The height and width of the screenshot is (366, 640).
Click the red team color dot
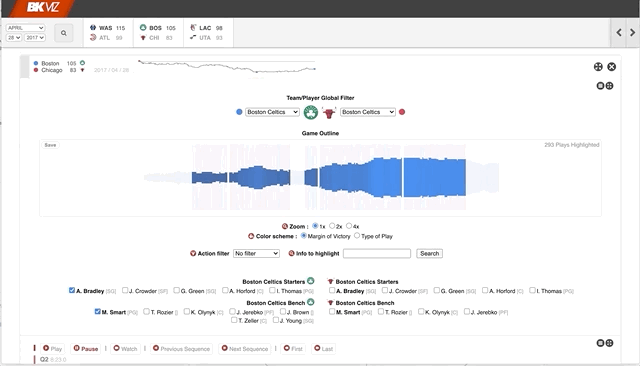402,112
